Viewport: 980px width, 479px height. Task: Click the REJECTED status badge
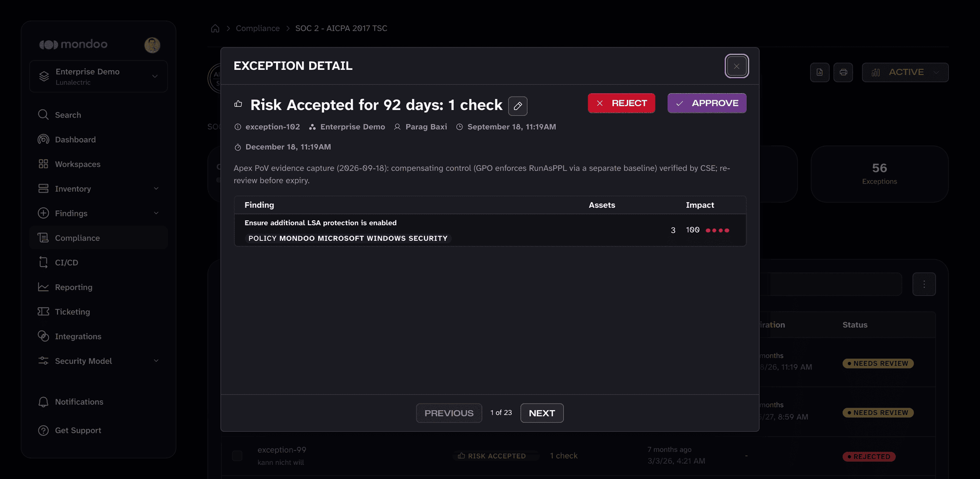coord(869,457)
